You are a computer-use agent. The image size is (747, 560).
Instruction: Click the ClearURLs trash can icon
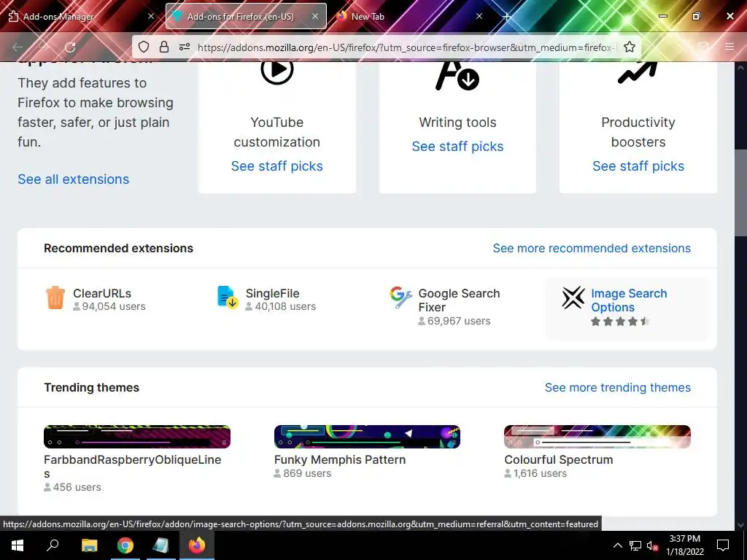coord(55,297)
